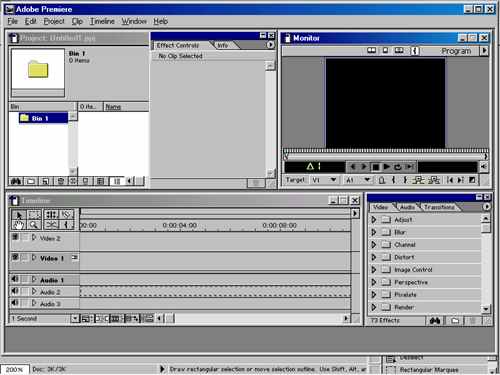The width and height of the screenshot is (500, 375).
Task: Expand the Audio 2 track triangle
Action: pos(34,292)
